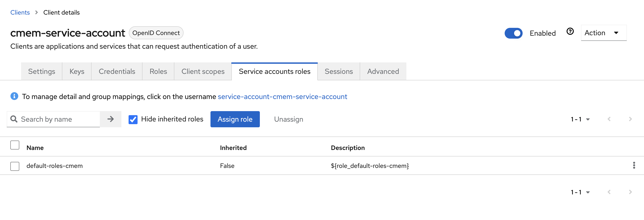
Task: Switch to the Client scopes tab
Action: point(203,71)
